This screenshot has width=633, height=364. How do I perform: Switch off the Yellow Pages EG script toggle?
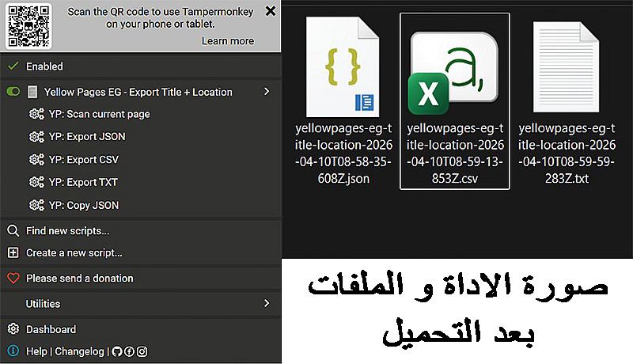13,92
